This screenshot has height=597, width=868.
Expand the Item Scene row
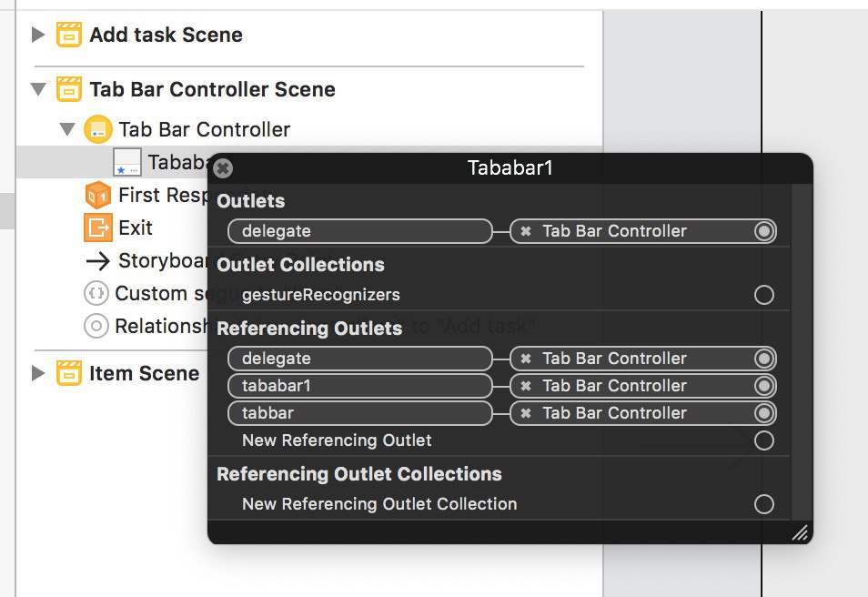click(37, 373)
